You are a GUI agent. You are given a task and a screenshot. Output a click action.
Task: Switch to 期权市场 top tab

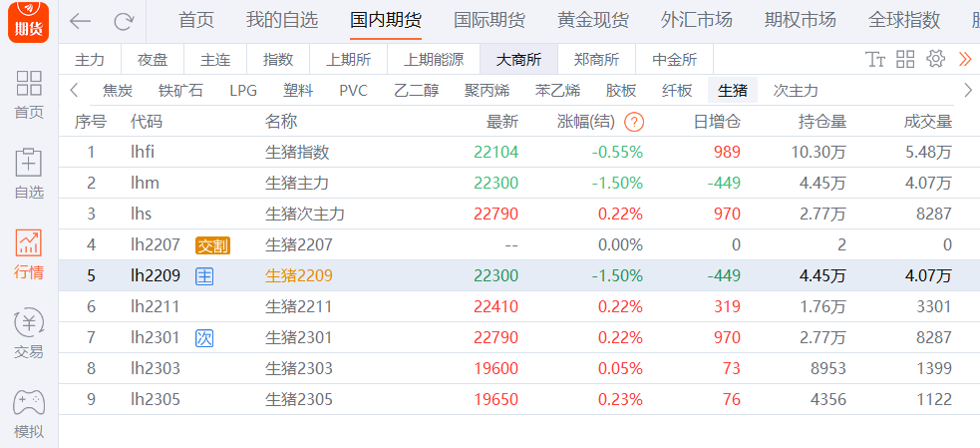click(800, 21)
